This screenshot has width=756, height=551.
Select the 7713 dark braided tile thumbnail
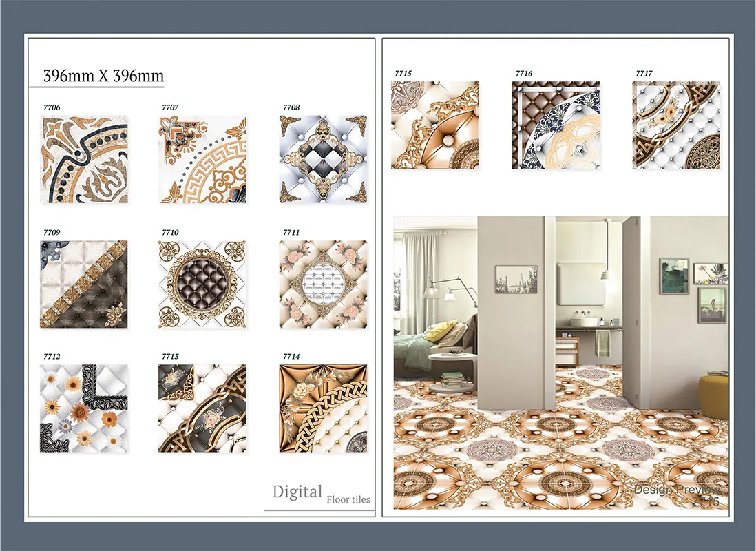(202, 408)
